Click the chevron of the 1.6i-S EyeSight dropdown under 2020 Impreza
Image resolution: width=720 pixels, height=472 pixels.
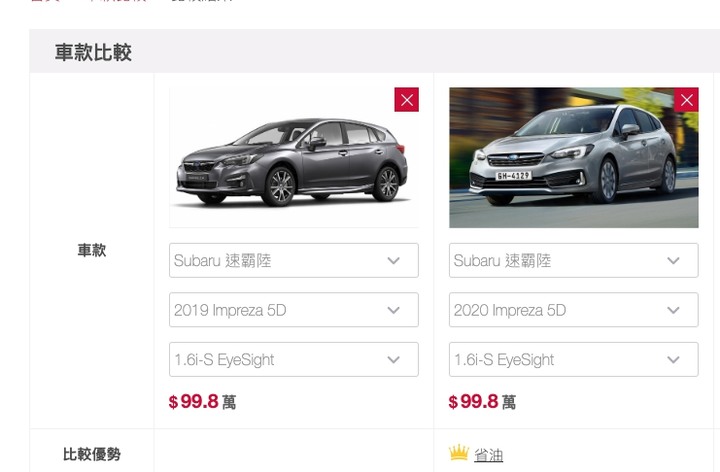click(673, 360)
